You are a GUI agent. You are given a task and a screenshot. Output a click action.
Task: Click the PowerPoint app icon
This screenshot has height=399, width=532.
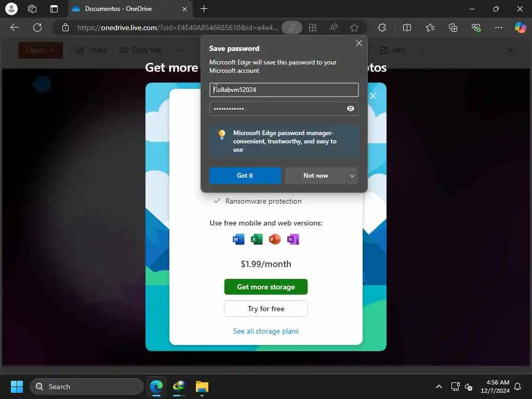tap(275, 239)
